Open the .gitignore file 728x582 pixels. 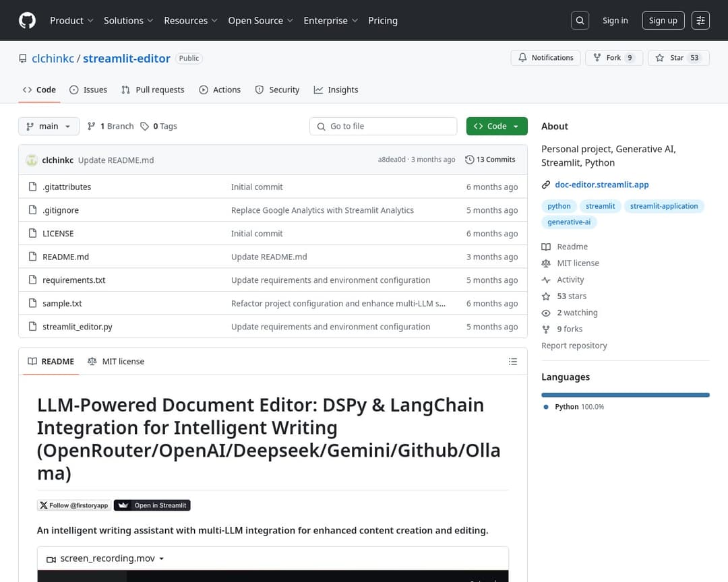coord(61,210)
